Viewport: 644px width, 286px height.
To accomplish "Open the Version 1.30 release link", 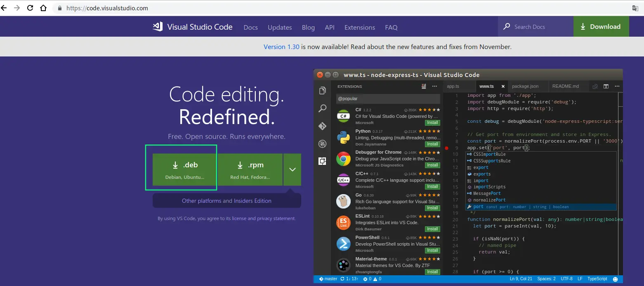I will [281, 47].
